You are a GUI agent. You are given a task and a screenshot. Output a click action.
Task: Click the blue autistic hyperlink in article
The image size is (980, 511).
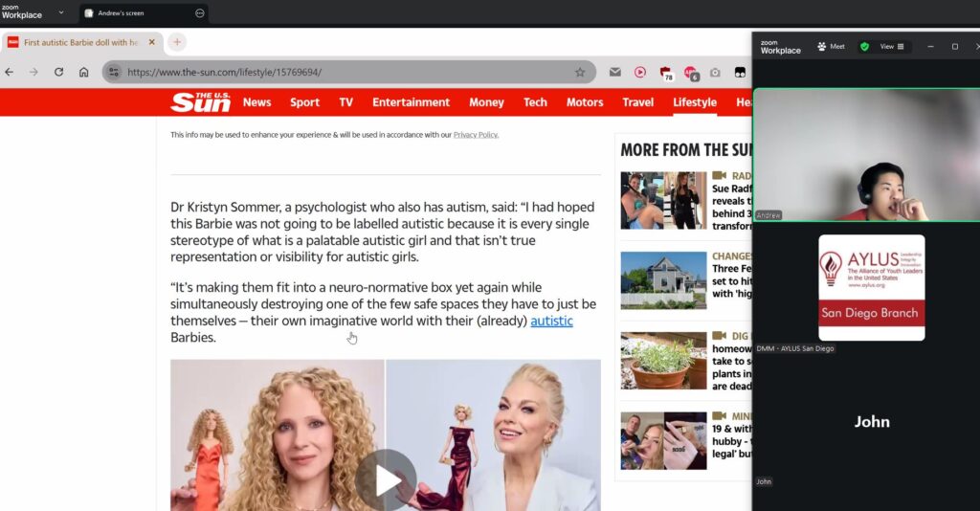551,322
